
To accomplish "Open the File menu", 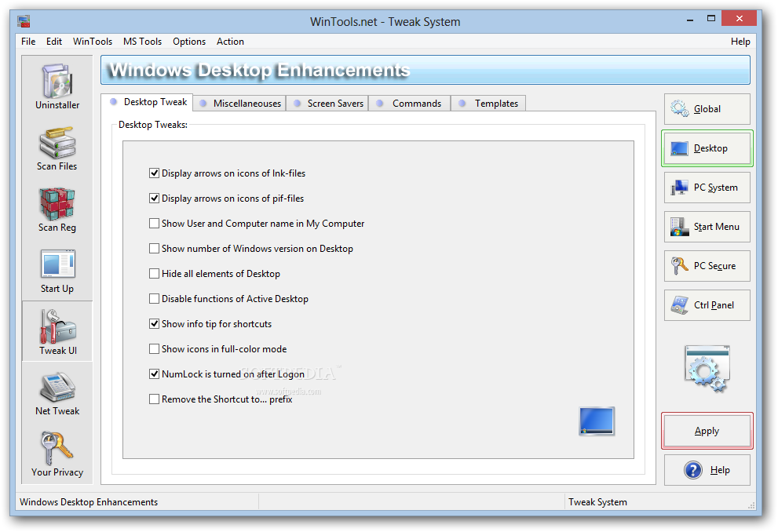I will (x=28, y=42).
